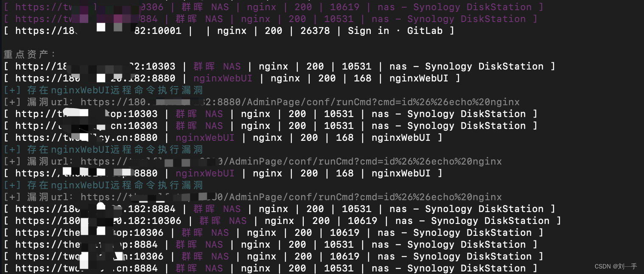Click 10531 size in the http://18 :10303 row
This screenshot has width=644, height=274.
coord(356,67)
